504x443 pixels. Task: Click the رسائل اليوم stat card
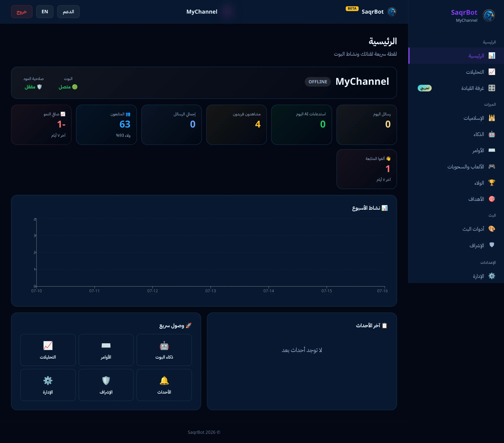point(367,125)
